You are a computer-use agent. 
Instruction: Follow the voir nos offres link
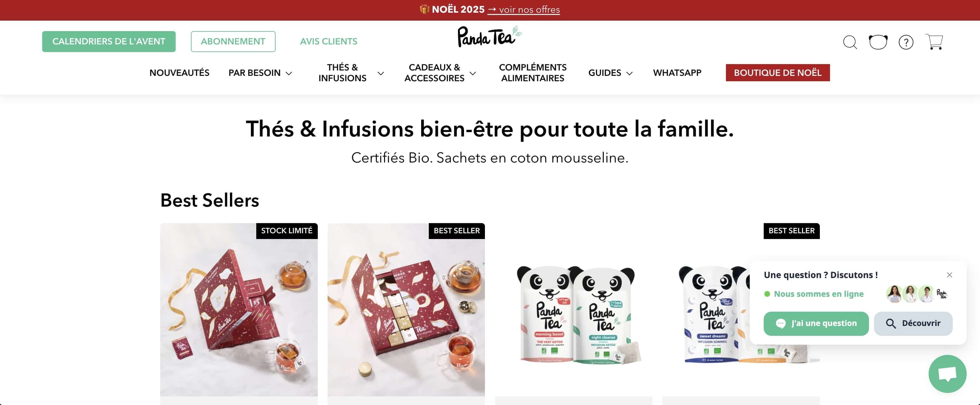click(x=524, y=10)
